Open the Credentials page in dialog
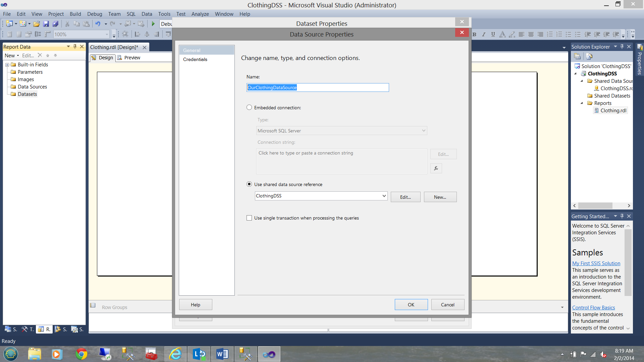This screenshot has width=644, height=362. click(195, 59)
